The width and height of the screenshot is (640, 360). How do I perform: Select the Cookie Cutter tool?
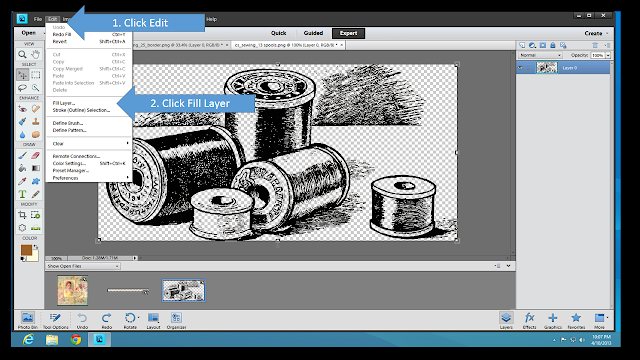tap(22, 228)
